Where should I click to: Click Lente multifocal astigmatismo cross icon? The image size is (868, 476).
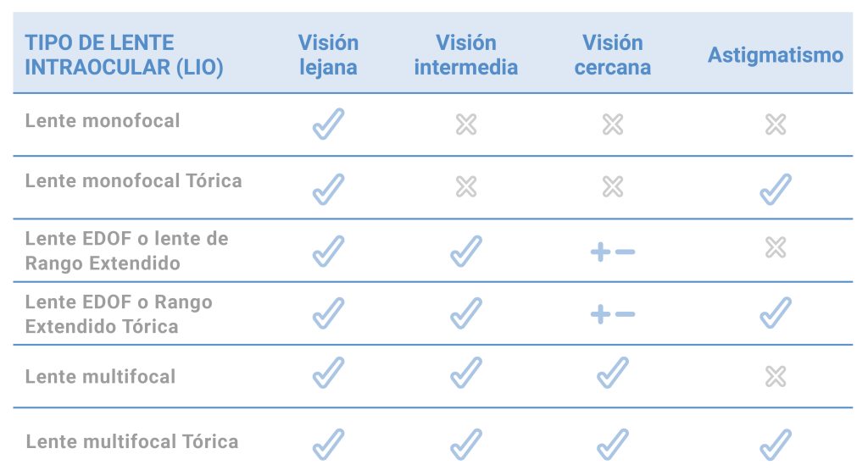tap(775, 376)
